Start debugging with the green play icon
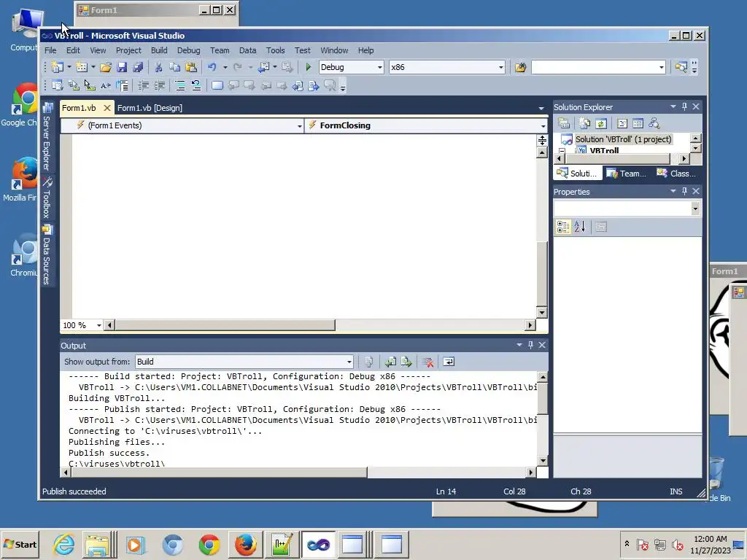 (309, 67)
